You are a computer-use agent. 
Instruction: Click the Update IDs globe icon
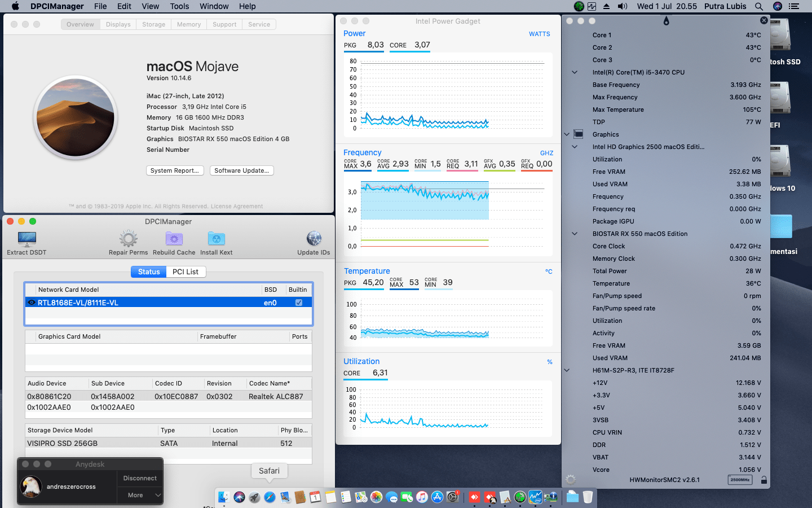(x=314, y=239)
